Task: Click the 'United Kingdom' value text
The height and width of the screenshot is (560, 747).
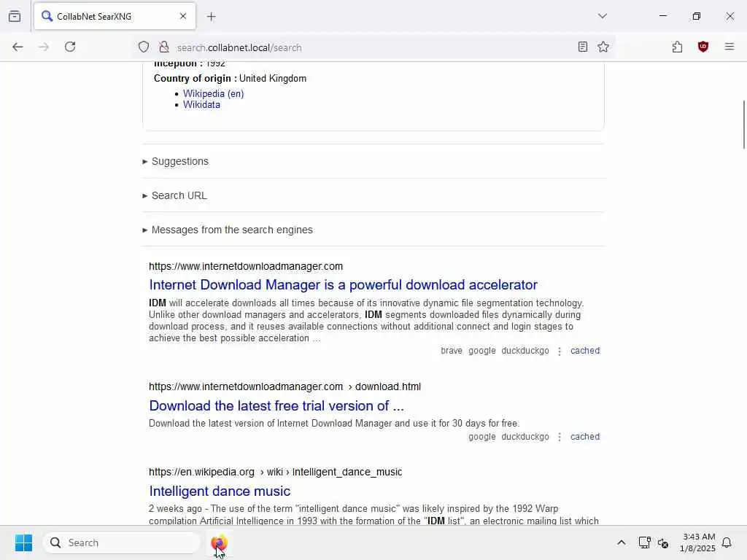Action: (x=273, y=79)
